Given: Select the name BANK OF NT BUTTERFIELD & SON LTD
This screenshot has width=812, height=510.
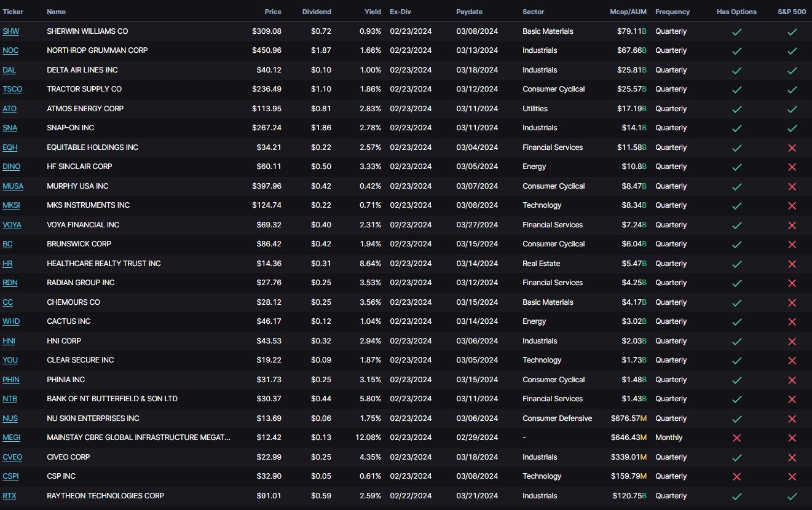Looking at the screenshot, I should [112, 399].
